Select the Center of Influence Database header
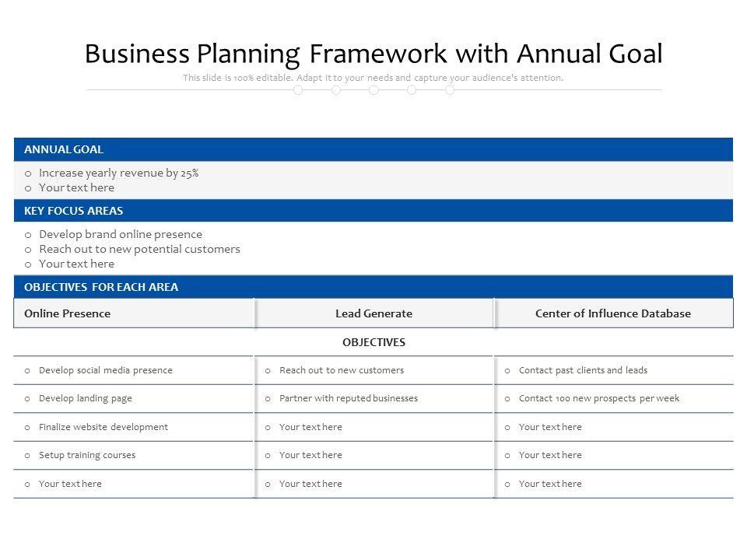The image size is (747, 560). pyautogui.click(x=613, y=313)
